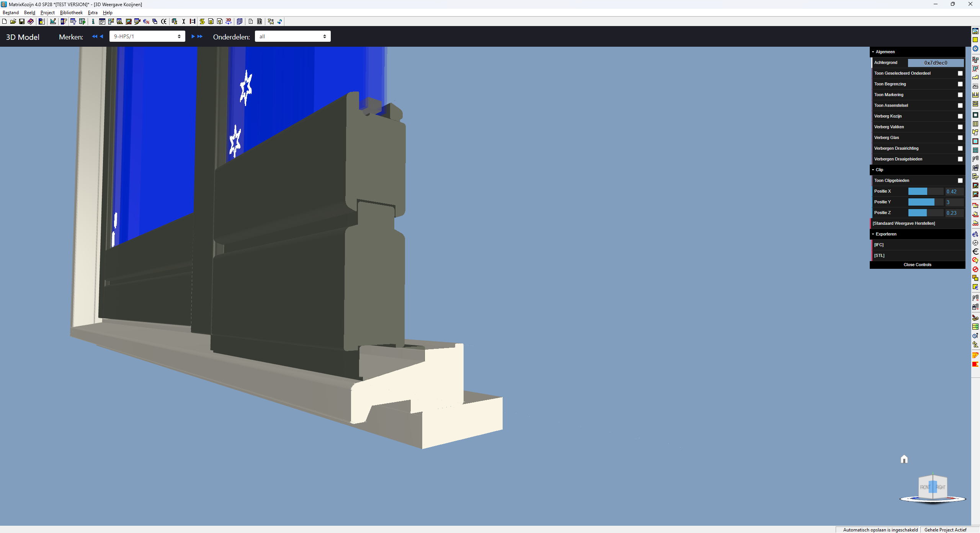
Task: Check the Toon Clipgebieden option
Action: [x=960, y=180]
